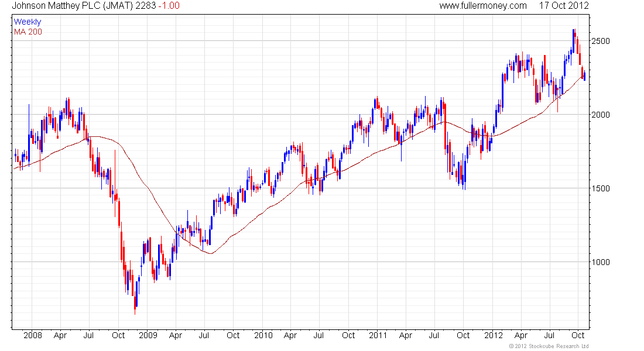
Task: Click the 2011 year axis label
Action: (378, 335)
